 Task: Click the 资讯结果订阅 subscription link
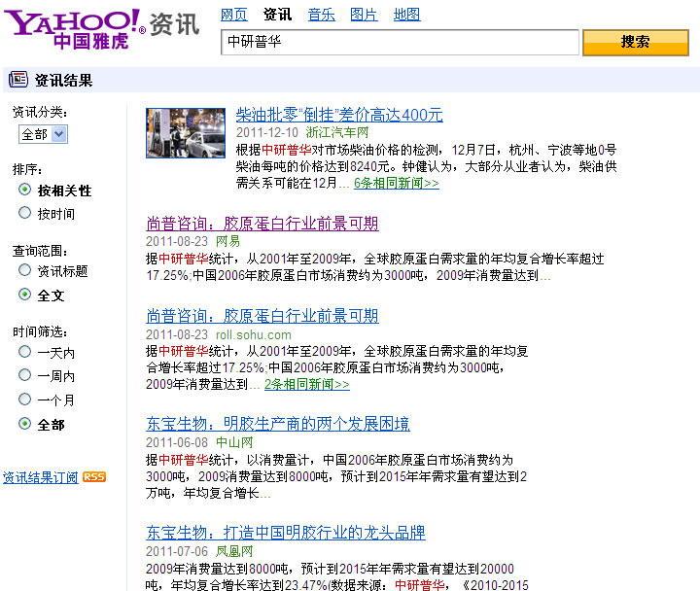40,477
